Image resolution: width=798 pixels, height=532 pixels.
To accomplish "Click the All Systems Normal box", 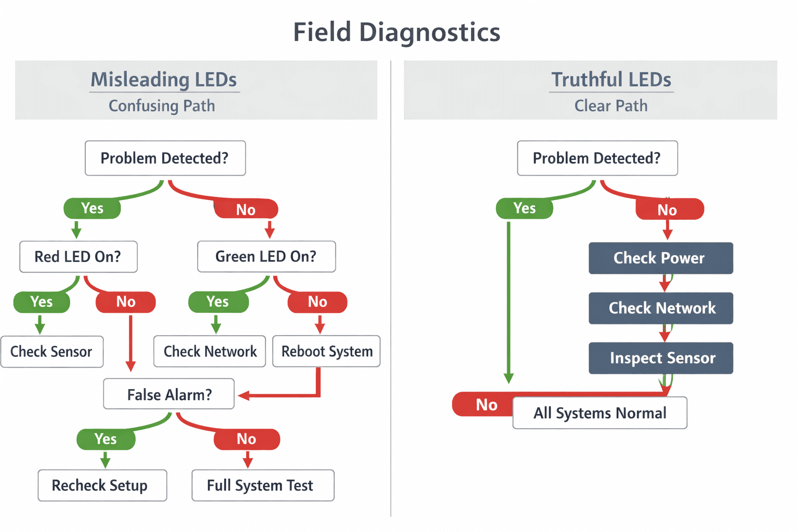I will click(x=600, y=413).
